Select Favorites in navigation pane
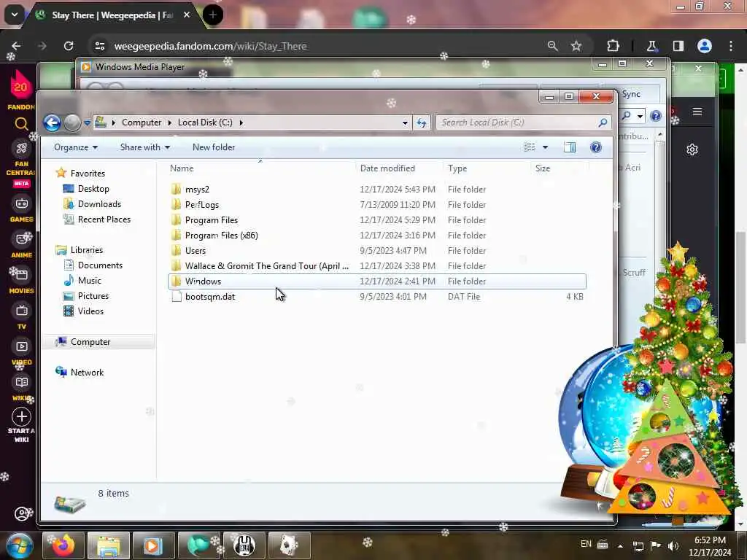Viewport: 747px width, 560px height. pos(88,174)
